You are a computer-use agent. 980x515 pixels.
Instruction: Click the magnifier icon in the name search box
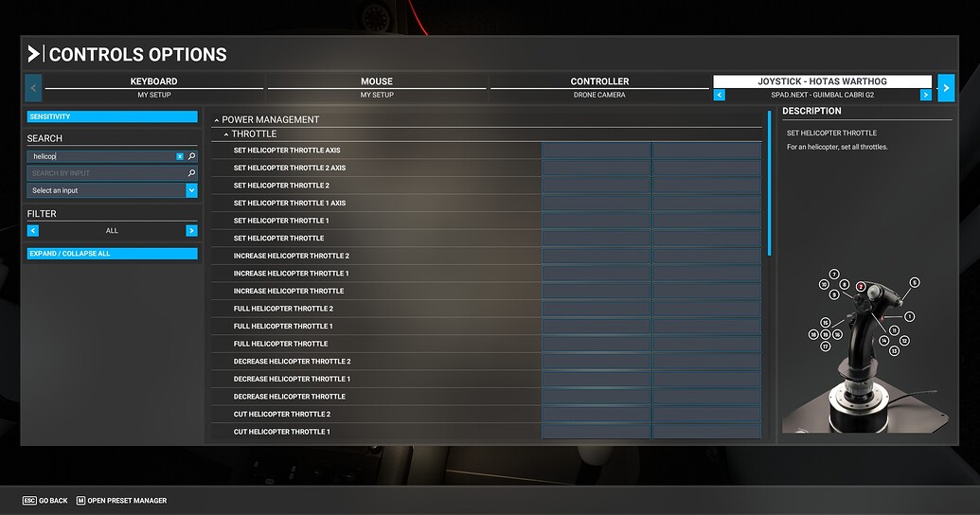(191, 156)
